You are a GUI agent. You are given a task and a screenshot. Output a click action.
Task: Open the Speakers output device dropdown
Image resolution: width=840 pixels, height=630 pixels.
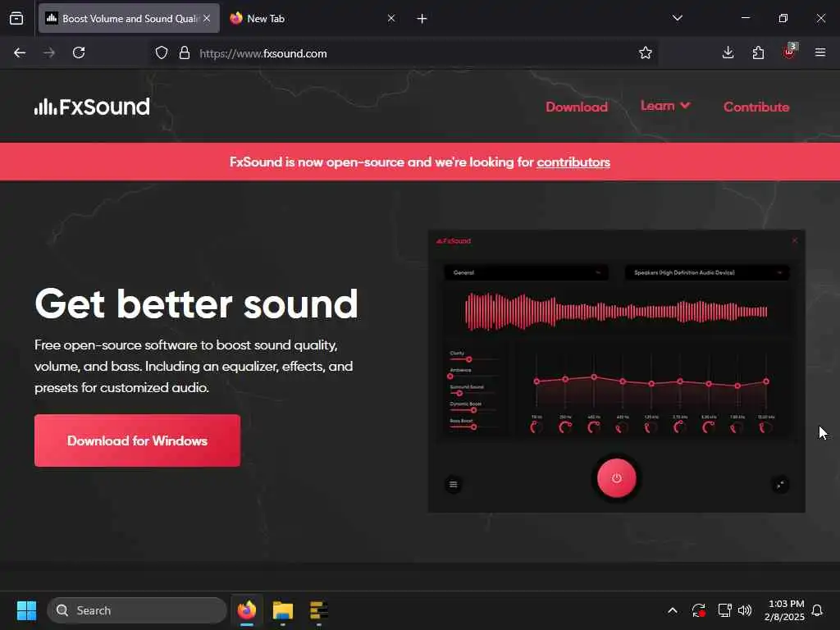pos(706,272)
